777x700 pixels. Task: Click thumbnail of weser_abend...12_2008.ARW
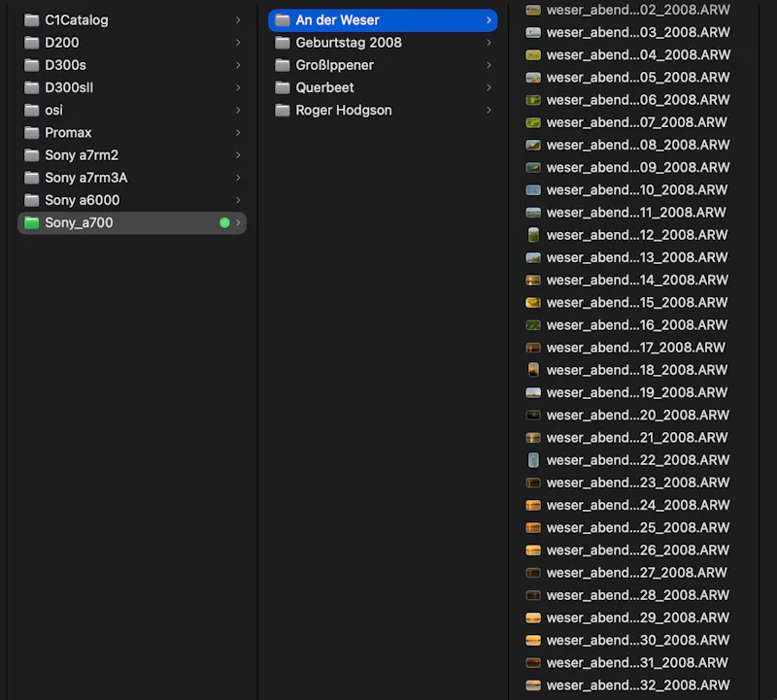pyautogui.click(x=533, y=235)
